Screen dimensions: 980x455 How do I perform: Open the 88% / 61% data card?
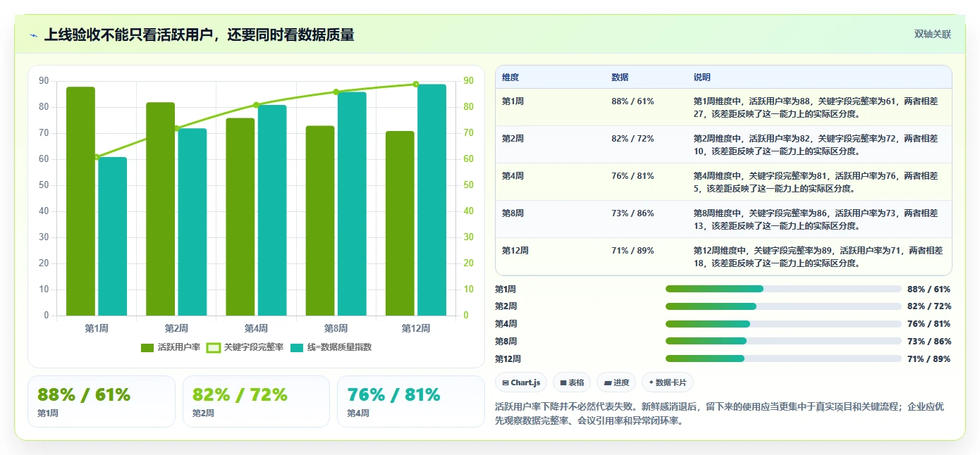coord(101,401)
